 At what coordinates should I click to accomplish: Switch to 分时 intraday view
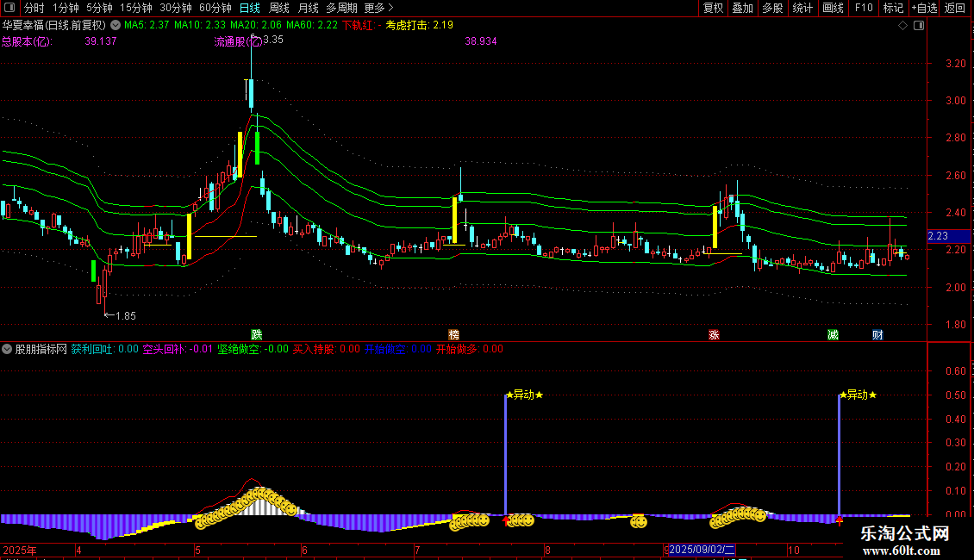(x=34, y=8)
